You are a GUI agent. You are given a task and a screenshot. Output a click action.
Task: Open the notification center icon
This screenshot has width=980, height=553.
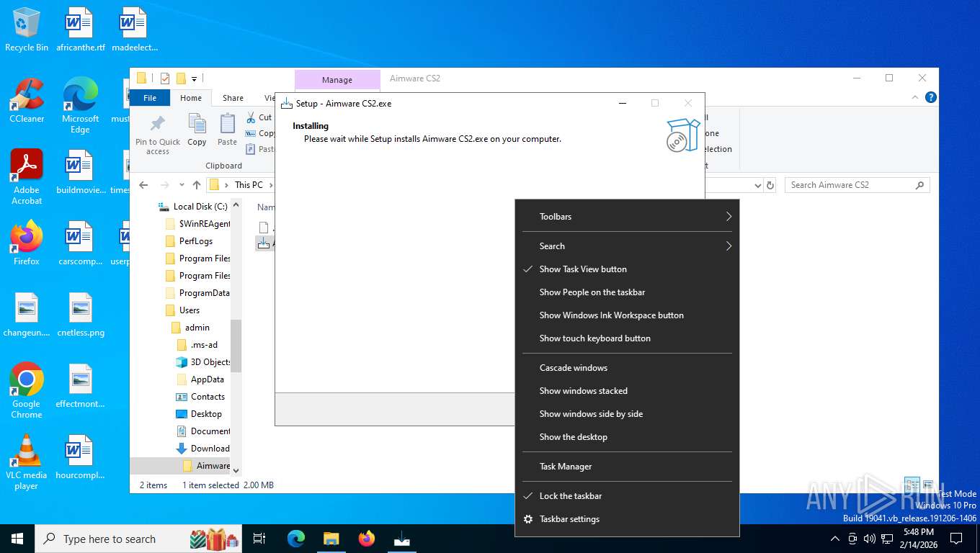pos(956,538)
